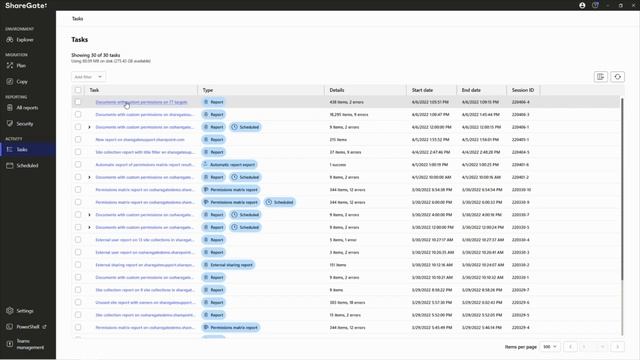This screenshot has width=640, height=360.
Task: Check the box for the 438 items row
Action: coord(78,102)
